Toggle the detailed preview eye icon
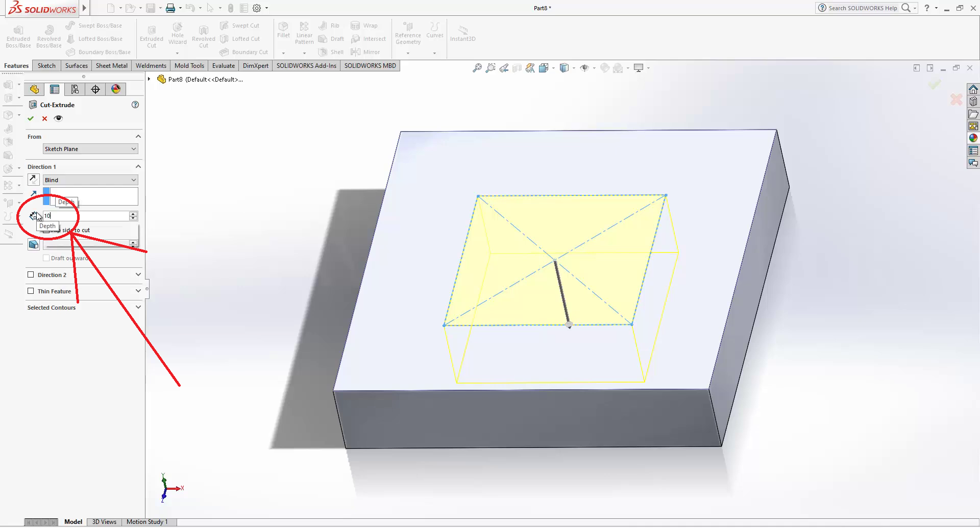 click(x=58, y=118)
